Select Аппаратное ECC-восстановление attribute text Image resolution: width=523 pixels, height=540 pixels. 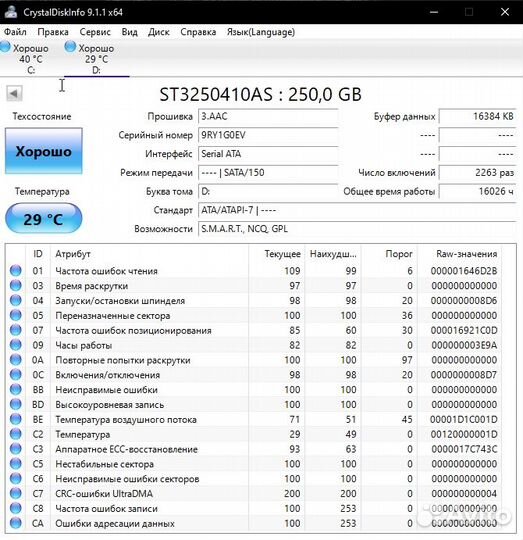(126, 449)
